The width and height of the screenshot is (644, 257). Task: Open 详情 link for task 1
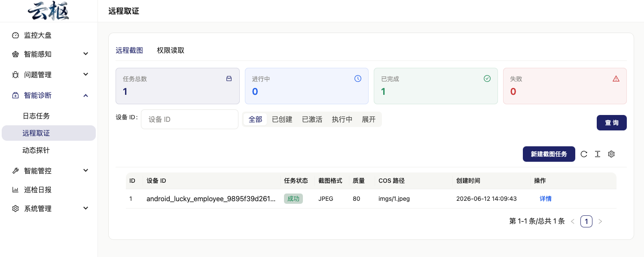[x=546, y=199]
